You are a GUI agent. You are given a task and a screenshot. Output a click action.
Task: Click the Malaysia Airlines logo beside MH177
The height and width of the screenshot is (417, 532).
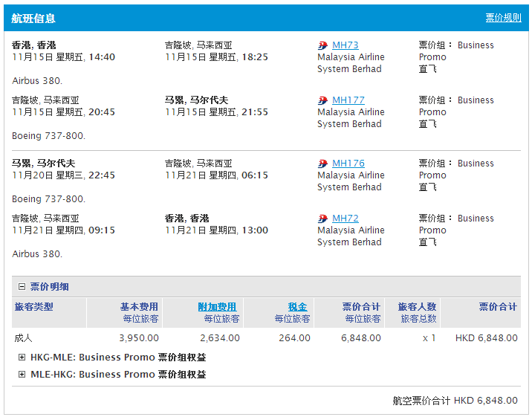tap(322, 100)
